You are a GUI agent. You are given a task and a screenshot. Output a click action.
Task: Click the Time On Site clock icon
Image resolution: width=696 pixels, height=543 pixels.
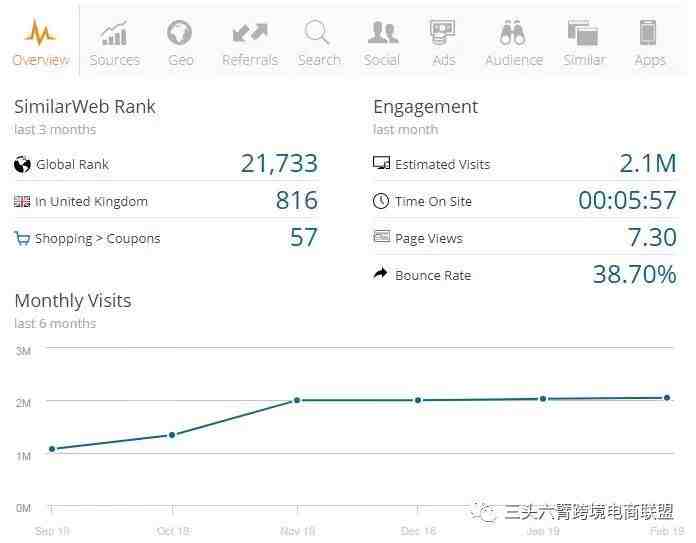click(x=381, y=201)
